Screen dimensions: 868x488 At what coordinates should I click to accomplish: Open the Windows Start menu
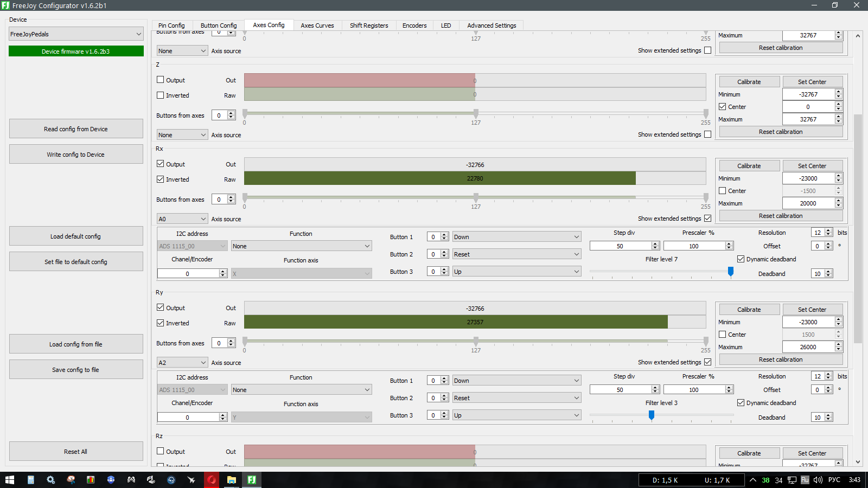pos(10,480)
